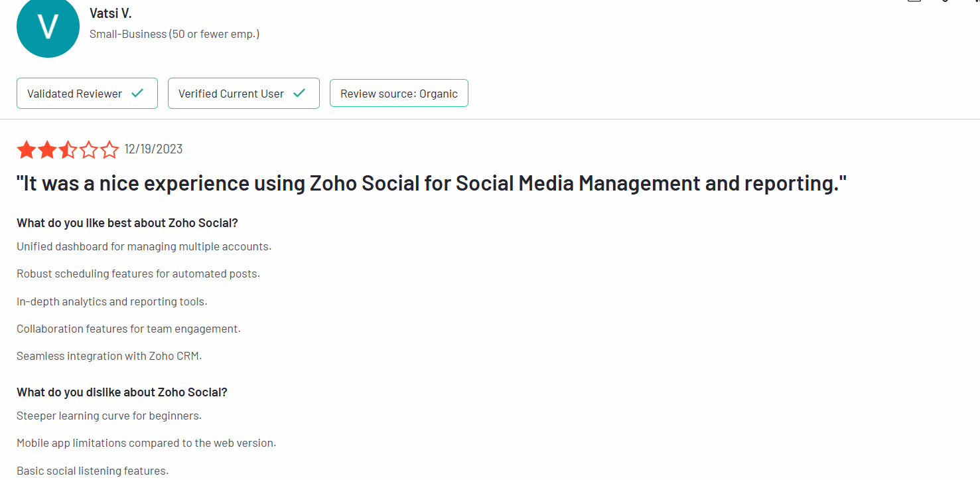The height and width of the screenshot is (480, 980).
Task: Select line Steeper learning curve for beginners
Action: [109, 416]
